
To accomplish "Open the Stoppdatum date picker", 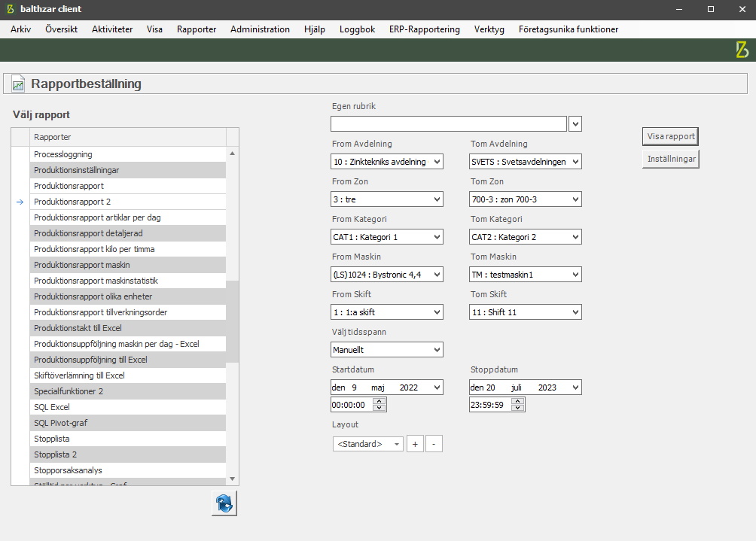I will [575, 388].
